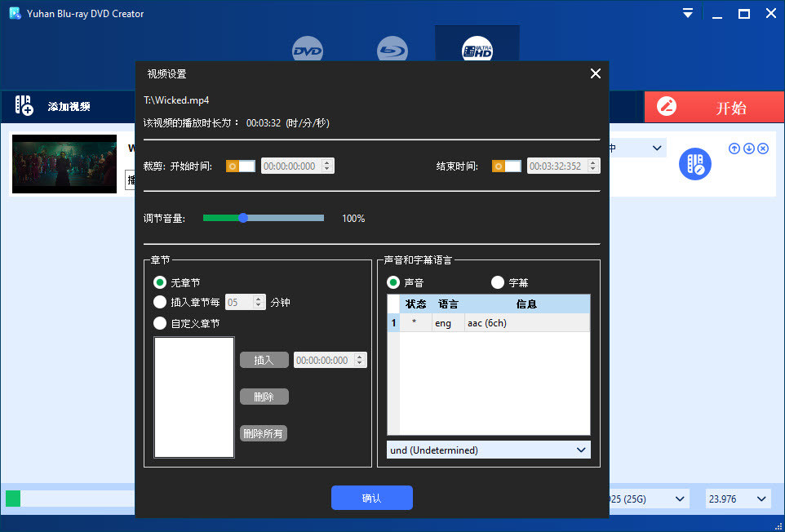This screenshot has width=785, height=532.
Task: Remove the Wicked video using the X icon
Action: click(762, 149)
